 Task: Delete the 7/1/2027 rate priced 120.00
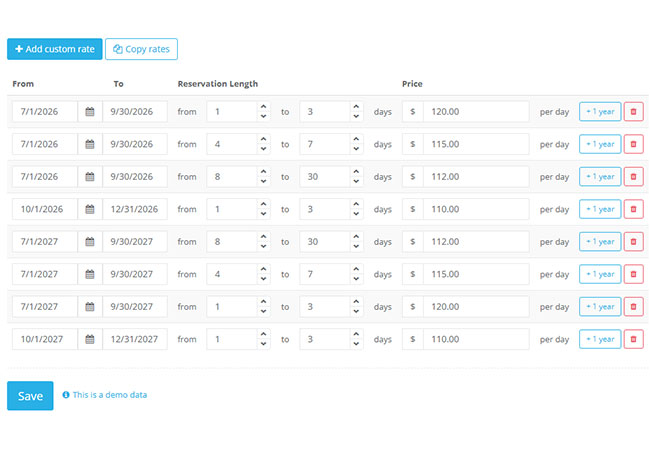point(633,307)
